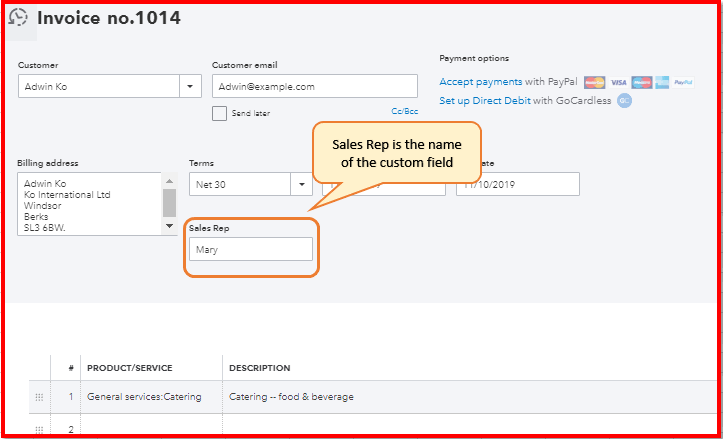Screen dimensions: 723x439
Task: Click the PRODUCT/SERVICE column header
Action: point(130,368)
